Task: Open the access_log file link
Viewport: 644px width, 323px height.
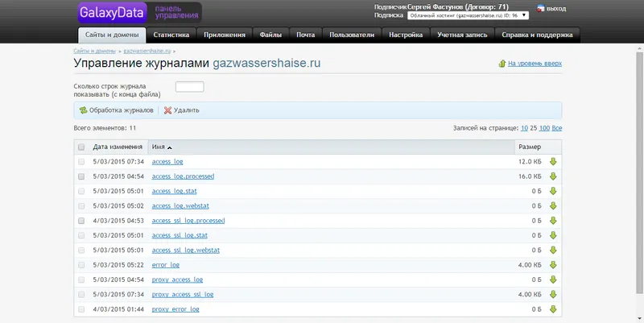Action: (167, 161)
